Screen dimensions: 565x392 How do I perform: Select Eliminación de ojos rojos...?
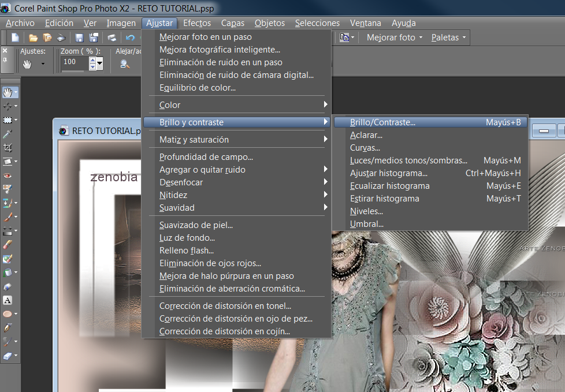(x=237, y=263)
